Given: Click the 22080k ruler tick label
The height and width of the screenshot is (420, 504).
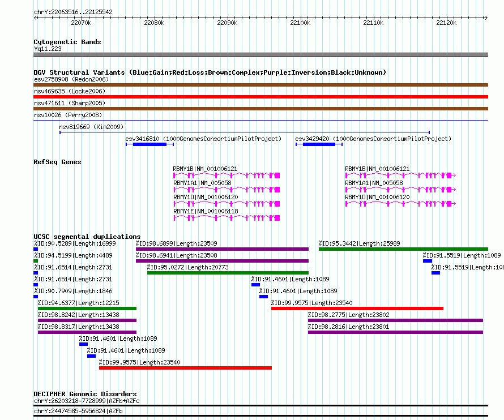Looking at the screenshot, I should tap(154, 23).
